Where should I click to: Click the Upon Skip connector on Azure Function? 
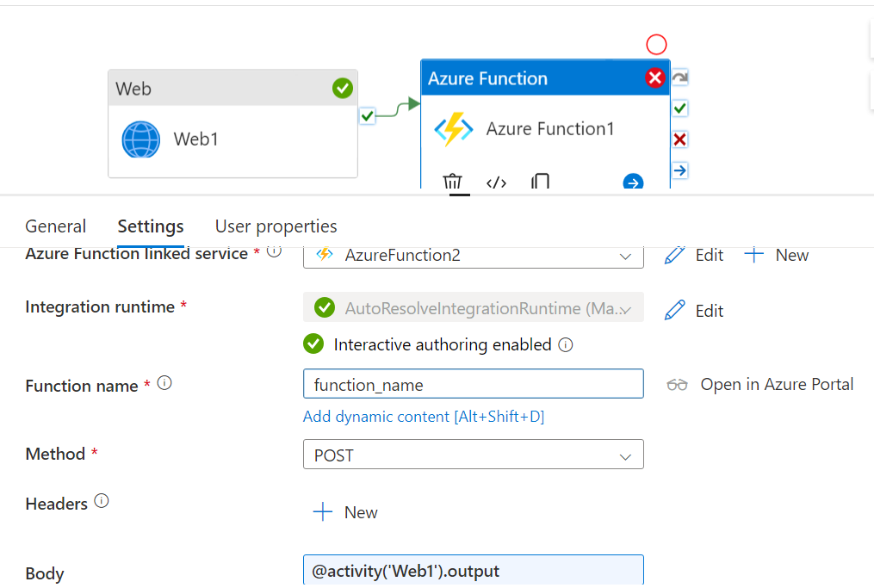(679, 77)
